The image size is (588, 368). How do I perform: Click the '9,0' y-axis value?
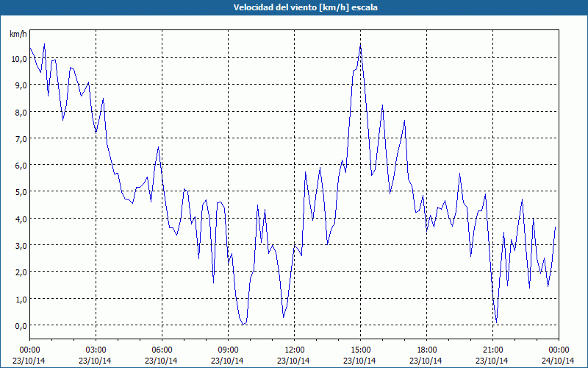coord(21,85)
